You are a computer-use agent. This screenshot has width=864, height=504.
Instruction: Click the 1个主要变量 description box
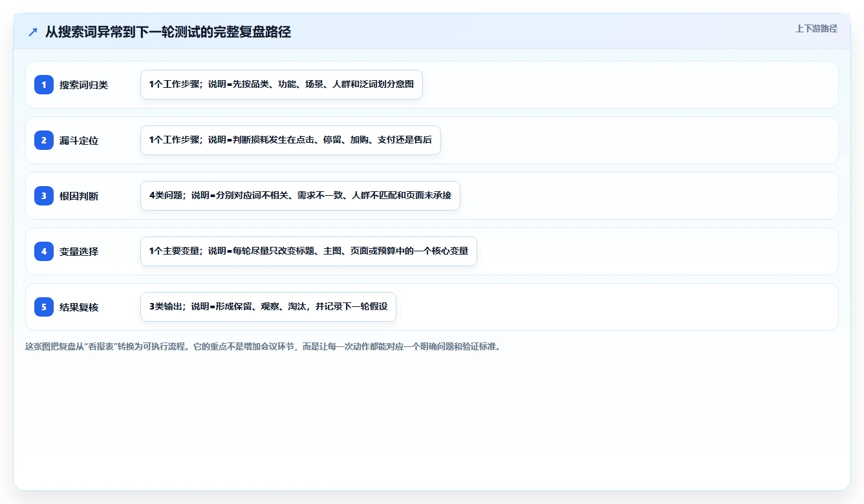pos(308,251)
